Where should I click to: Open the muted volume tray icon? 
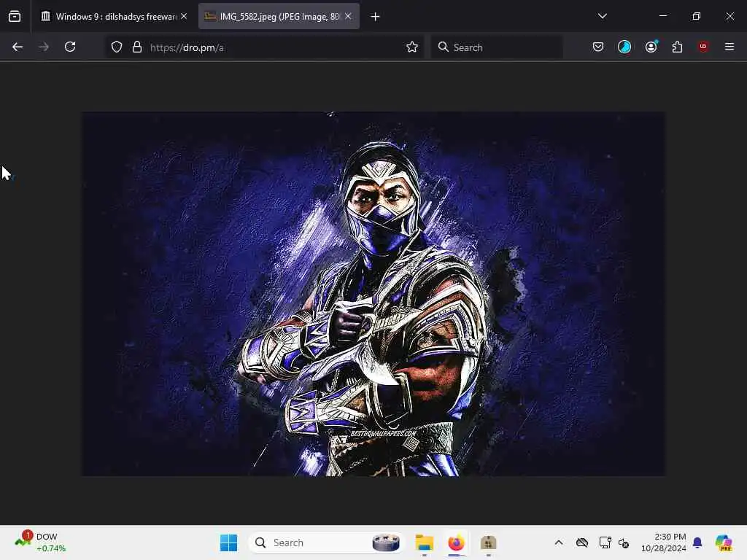[x=624, y=542]
